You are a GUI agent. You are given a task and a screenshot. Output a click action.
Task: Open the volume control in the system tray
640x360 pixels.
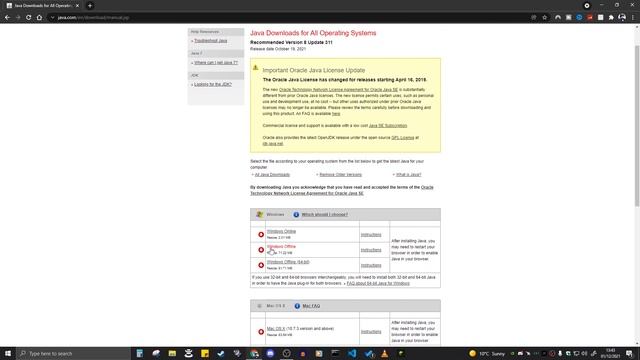click(x=584, y=353)
